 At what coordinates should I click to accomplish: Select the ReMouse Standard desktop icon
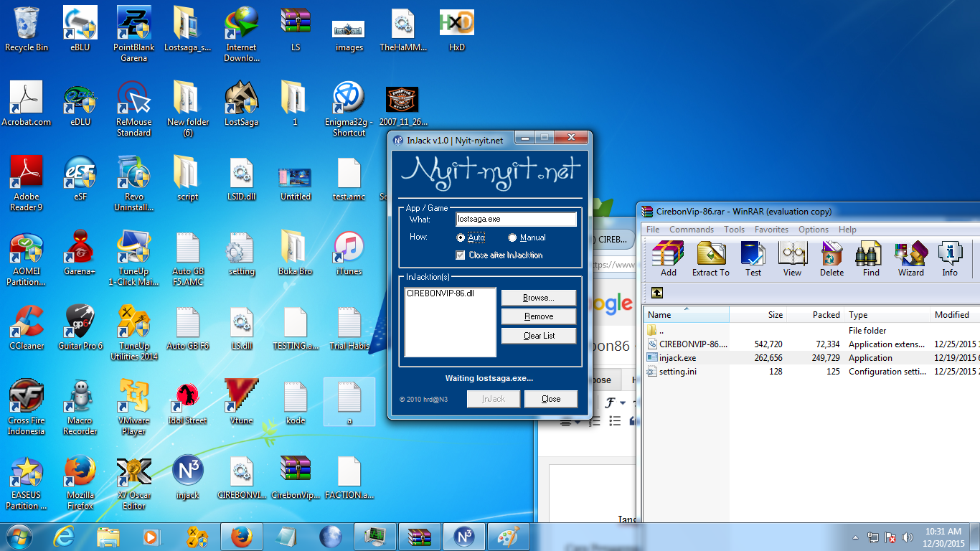(134, 109)
